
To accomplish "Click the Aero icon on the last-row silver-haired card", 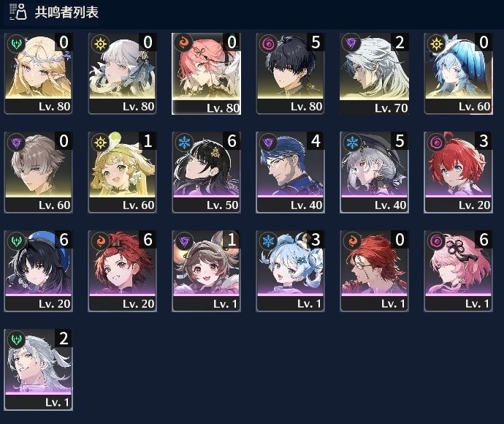I will click(x=16, y=339).
